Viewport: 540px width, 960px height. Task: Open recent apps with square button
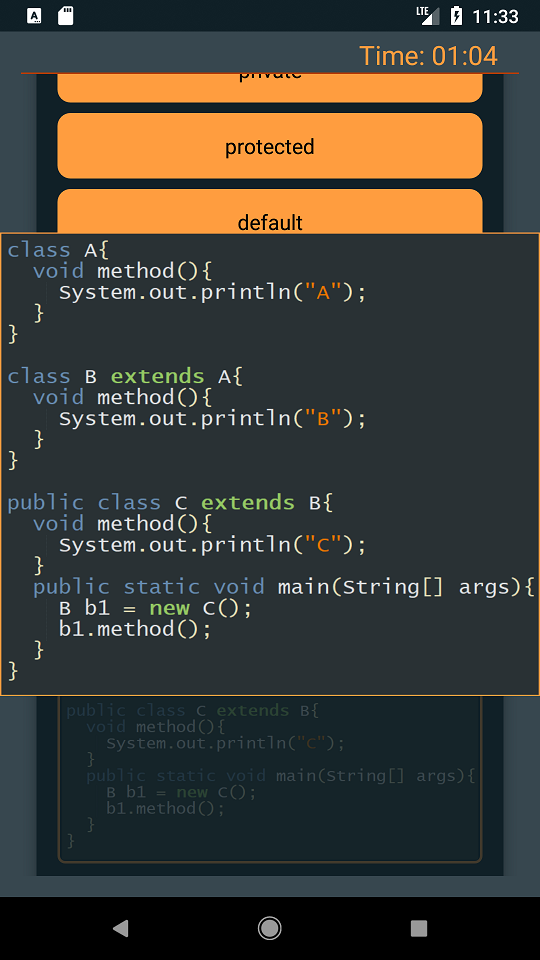pyautogui.click(x=419, y=928)
